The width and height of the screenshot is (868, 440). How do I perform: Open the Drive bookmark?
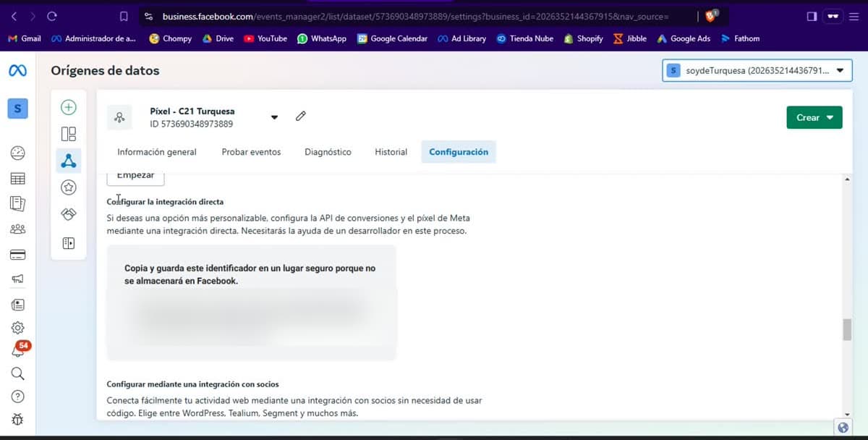(x=218, y=38)
